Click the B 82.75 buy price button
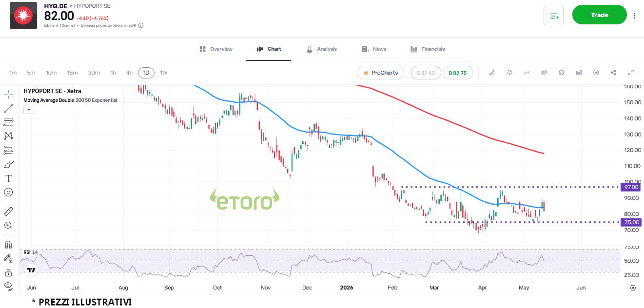Viewport: 644px width, 308px height. 457,73
